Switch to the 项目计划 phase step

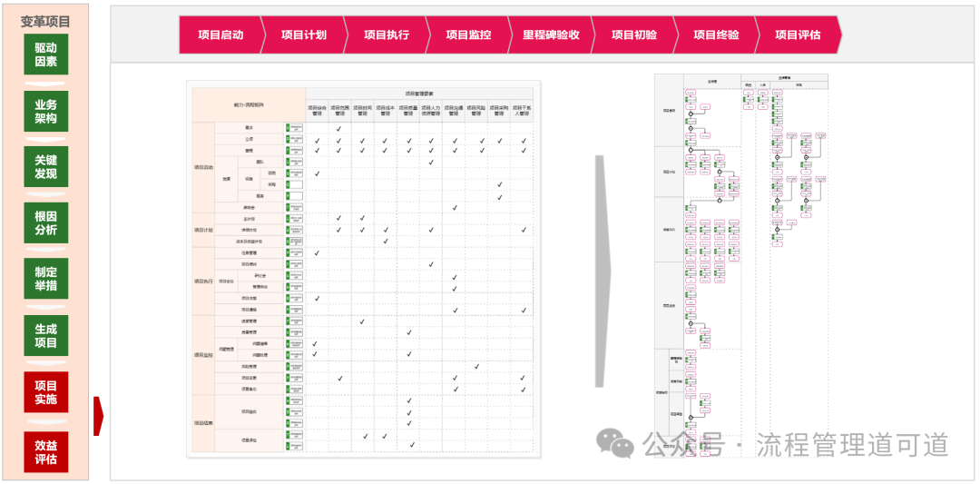coord(303,35)
